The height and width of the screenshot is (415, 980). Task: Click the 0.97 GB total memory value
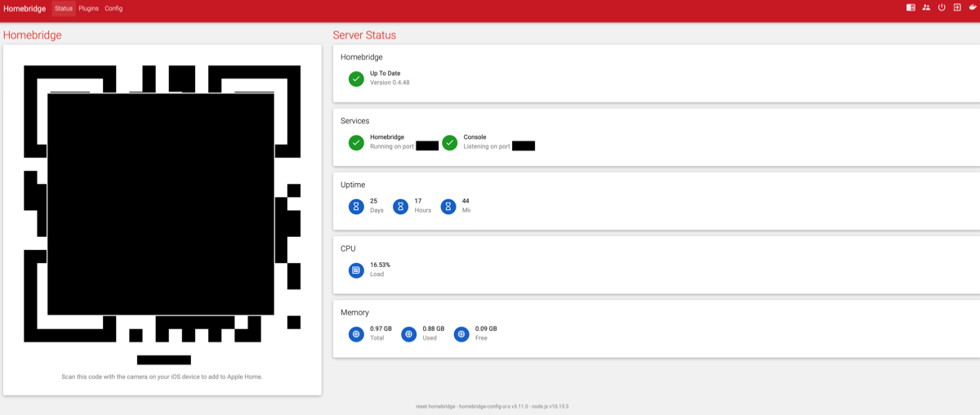click(x=381, y=328)
